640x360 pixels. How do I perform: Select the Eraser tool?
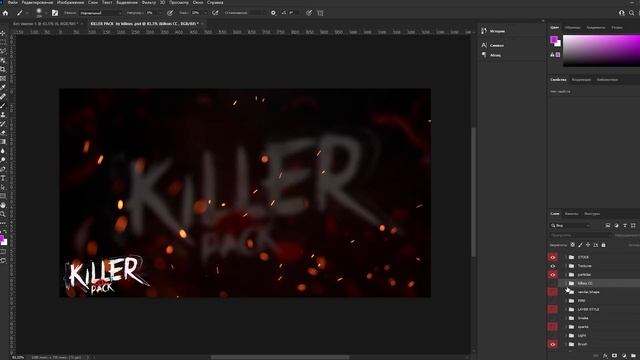tap(3, 133)
